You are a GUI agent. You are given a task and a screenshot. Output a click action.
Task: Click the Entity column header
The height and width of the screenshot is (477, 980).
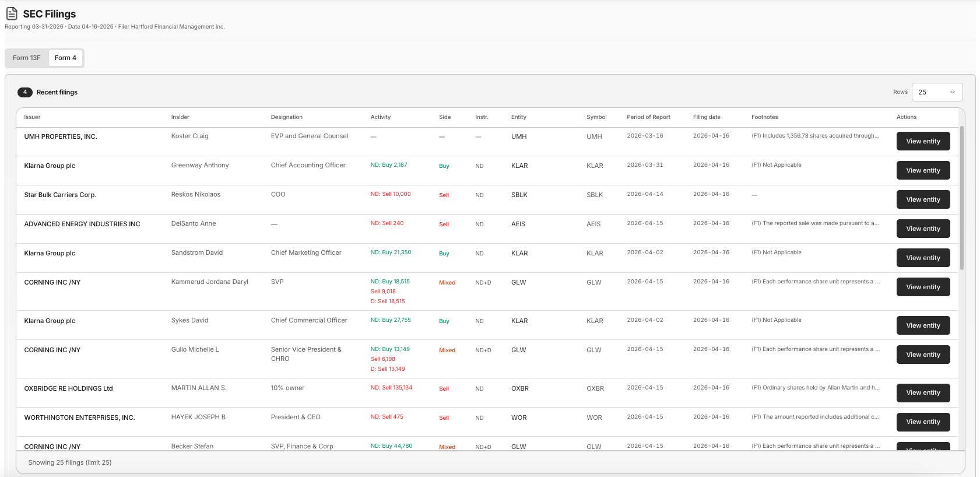(x=519, y=117)
